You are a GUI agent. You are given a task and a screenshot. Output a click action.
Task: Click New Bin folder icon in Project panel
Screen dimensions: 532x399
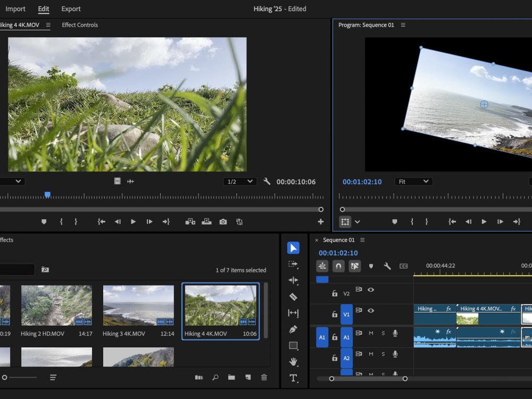[231, 377]
